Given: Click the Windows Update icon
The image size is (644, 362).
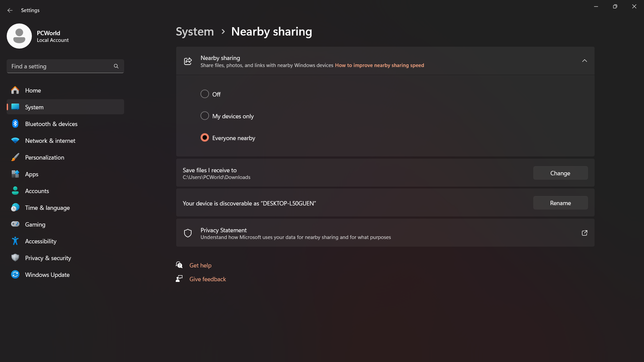Looking at the screenshot, I should (x=15, y=274).
